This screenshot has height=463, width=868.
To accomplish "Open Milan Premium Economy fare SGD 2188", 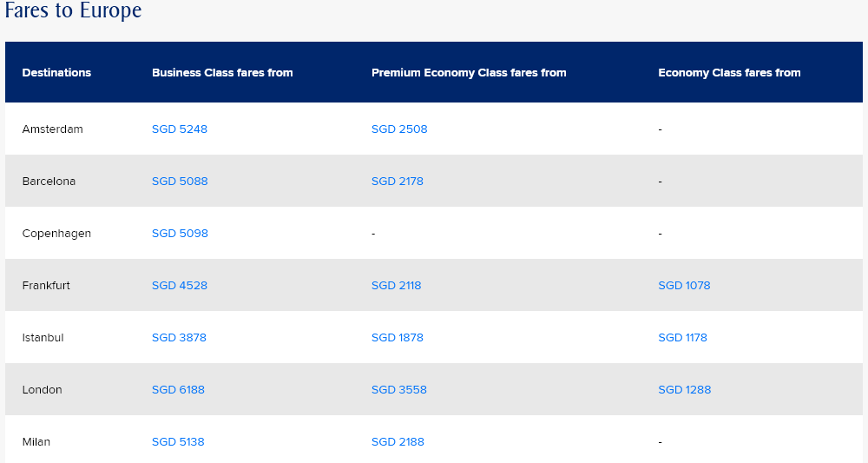I will [x=398, y=442].
